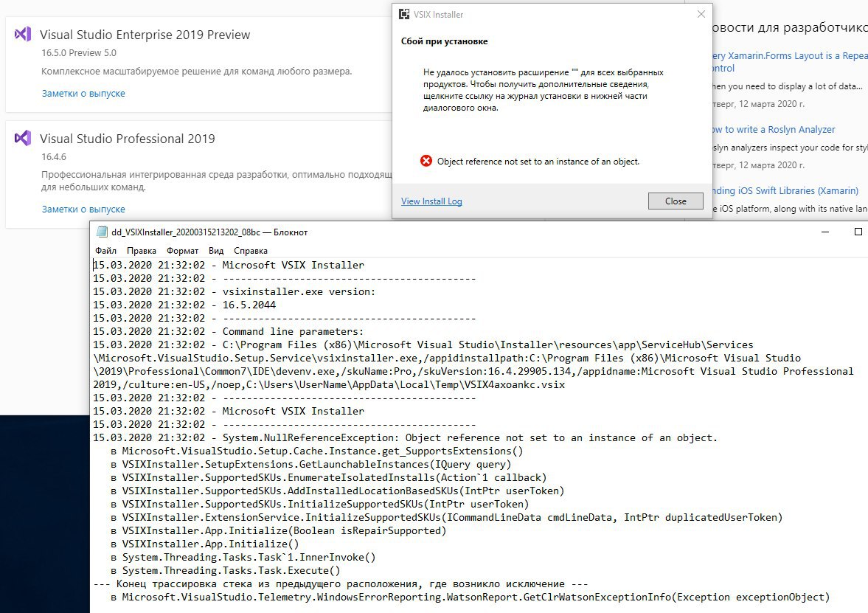The width and height of the screenshot is (868, 613).
Task: Click the Конец трассировка стека log line
Action: point(341,584)
